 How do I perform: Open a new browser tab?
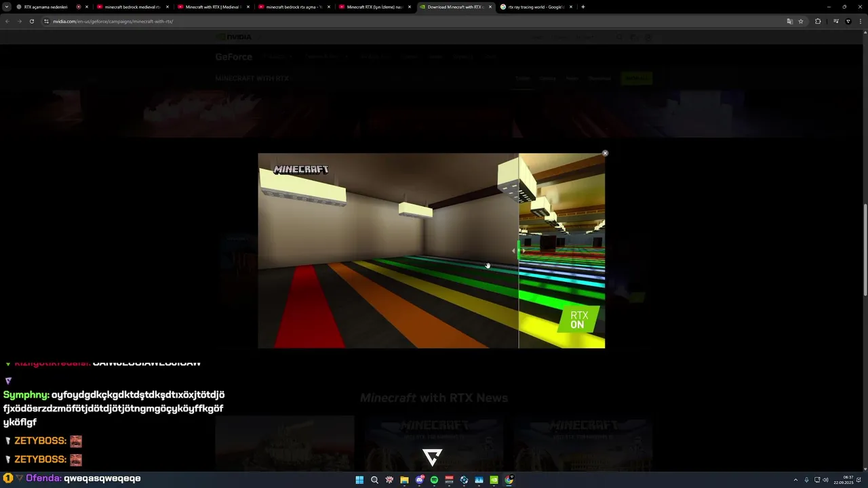pyautogui.click(x=583, y=7)
